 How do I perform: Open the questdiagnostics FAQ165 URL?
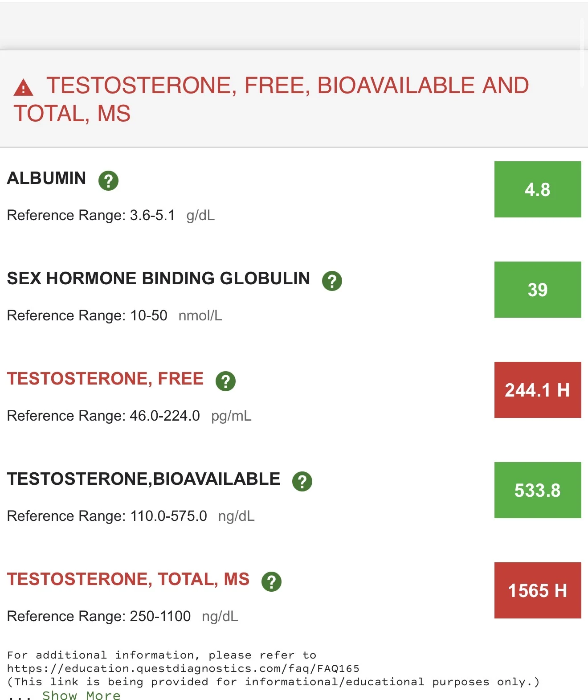click(x=183, y=668)
